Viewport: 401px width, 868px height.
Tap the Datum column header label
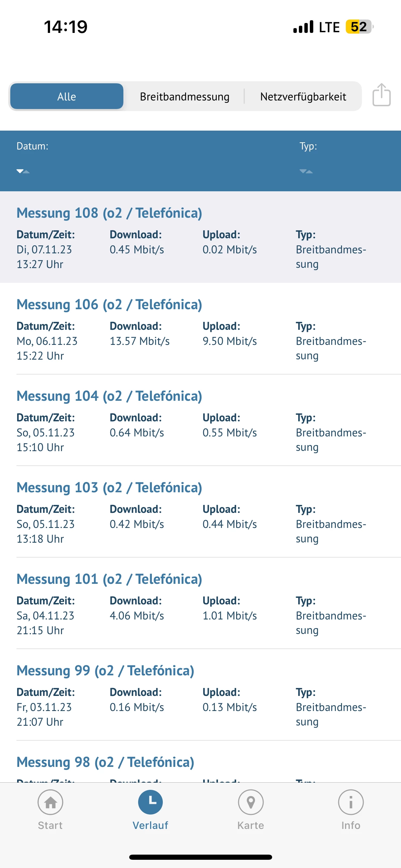coord(33,146)
